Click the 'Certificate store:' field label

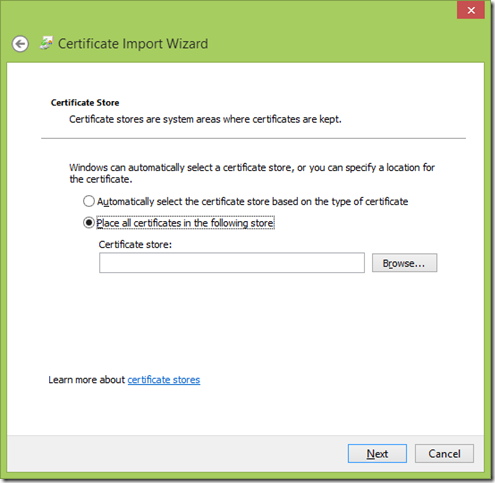coord(135,245)
